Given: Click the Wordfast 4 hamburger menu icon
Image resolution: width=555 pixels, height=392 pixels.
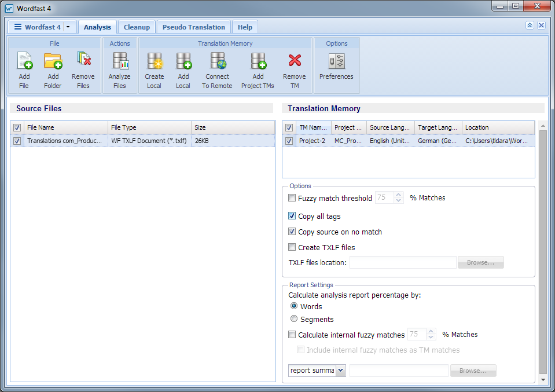Looking at the screenshot, I should coord(18,27).
